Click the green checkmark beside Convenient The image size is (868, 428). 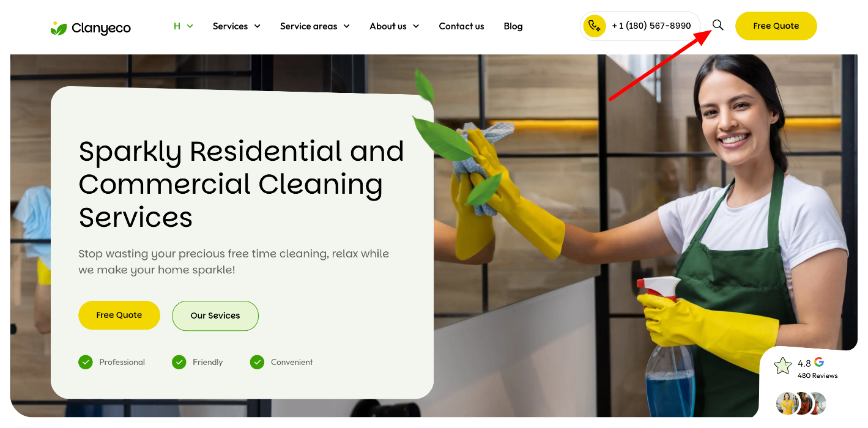[257, 362]
